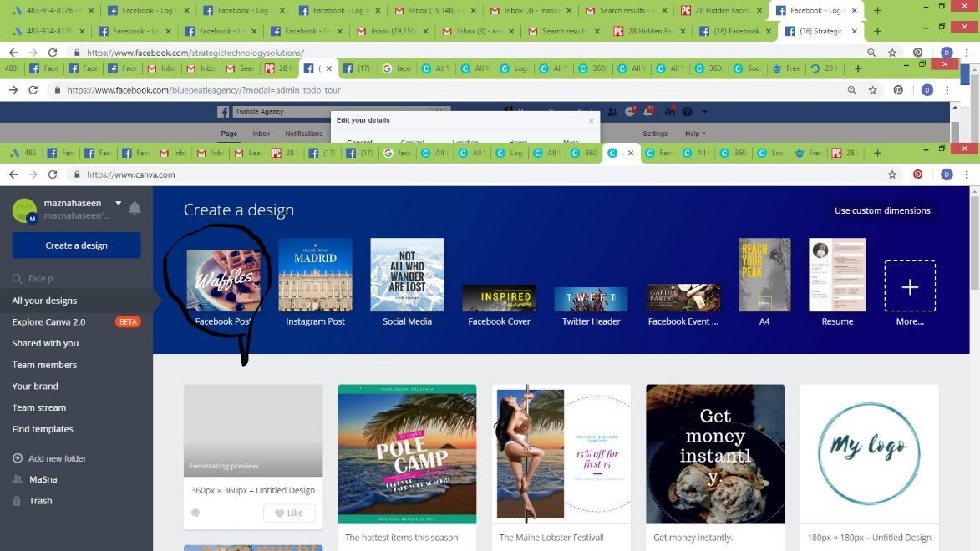Click the plus More design types tile
980x551 pixels.
pos(910,286)
